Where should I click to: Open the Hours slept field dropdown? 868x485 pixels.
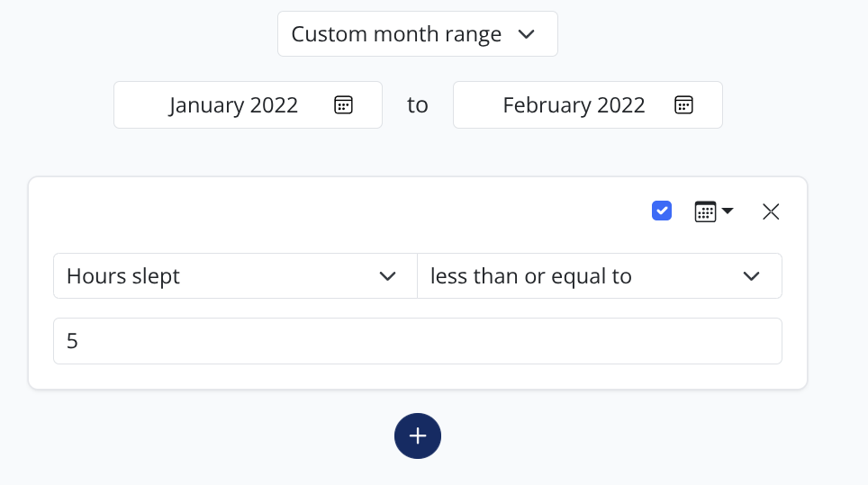point(234,275)
